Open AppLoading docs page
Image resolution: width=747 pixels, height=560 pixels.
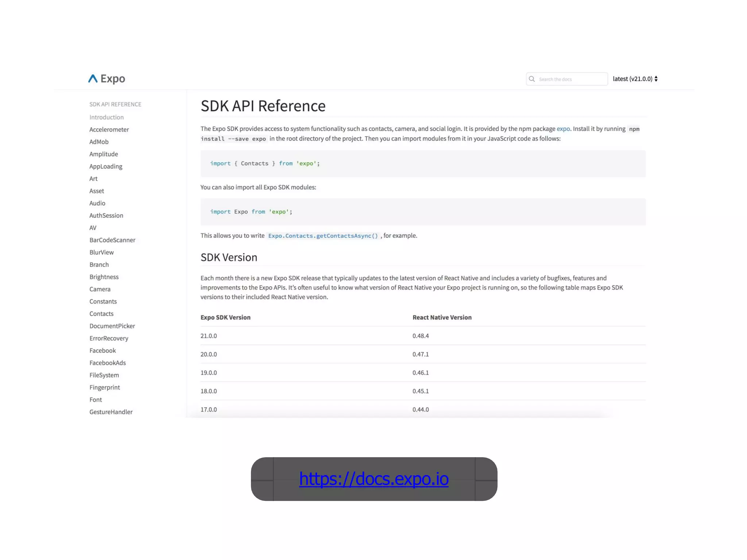[x=106, y=166]
